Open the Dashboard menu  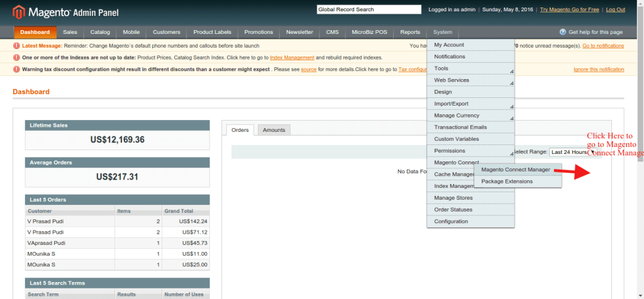(35, 32)
